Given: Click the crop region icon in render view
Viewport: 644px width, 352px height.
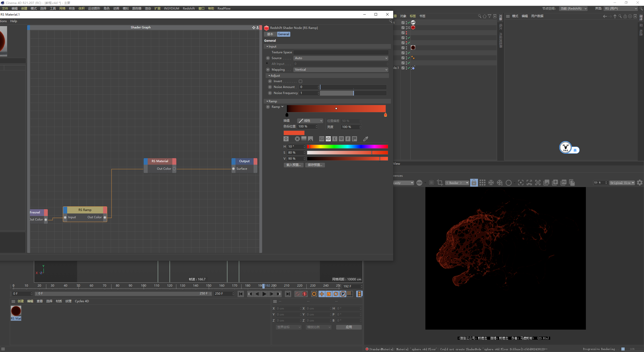Looking at the screenshot, I should (x=440, y=183).
